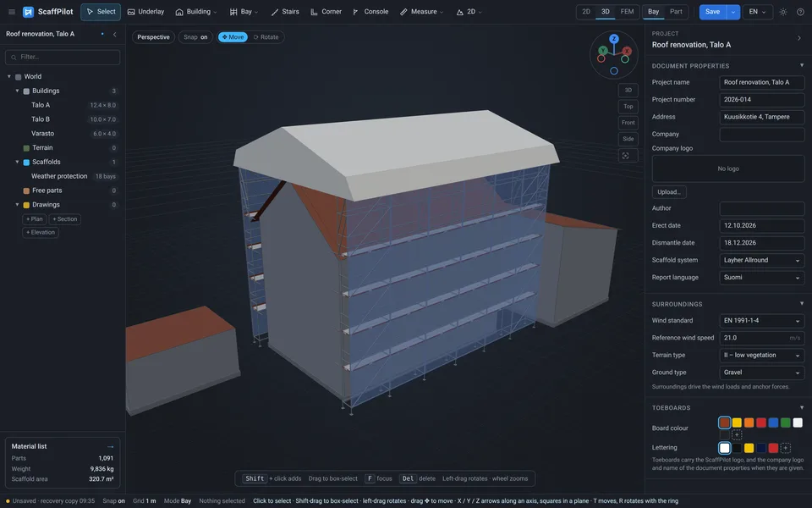
Task: Open the Save options dropdown arrow
Action: [x=732, y=12]
